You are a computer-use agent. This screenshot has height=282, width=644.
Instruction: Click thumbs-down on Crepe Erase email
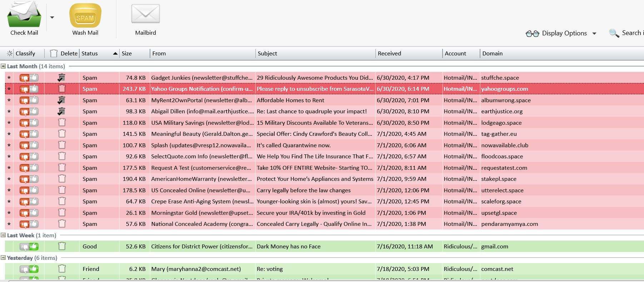24,202
